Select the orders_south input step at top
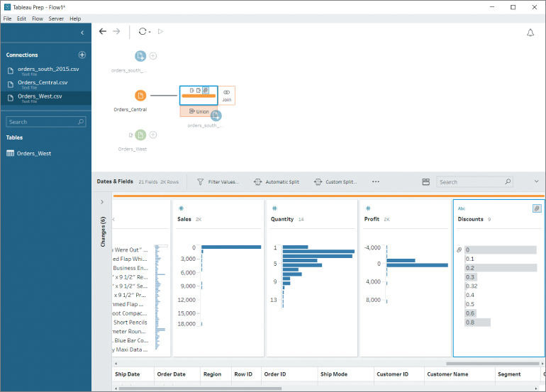The width and height of the screenshot is (546, 392). click(140, 56)
